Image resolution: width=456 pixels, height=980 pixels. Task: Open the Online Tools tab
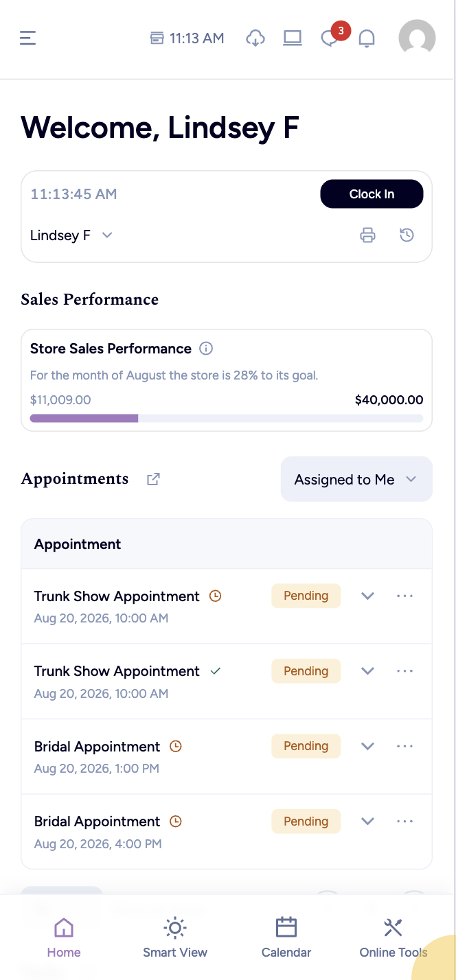point(394,937)
